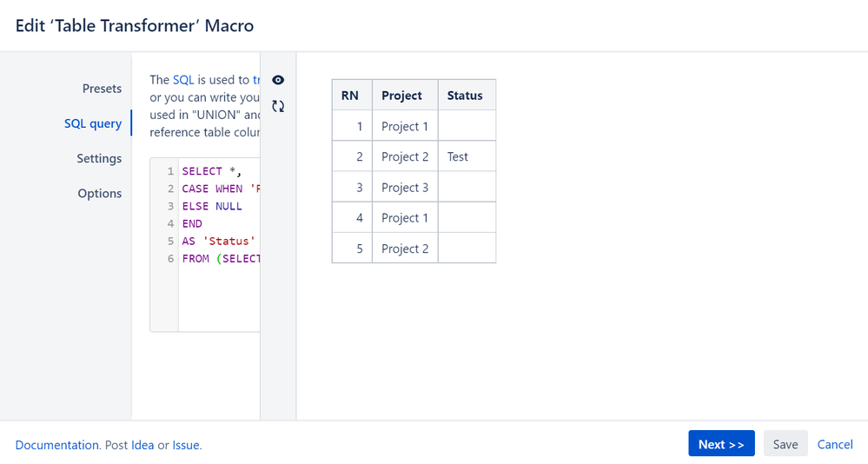Select the Test status cell
Screen dimensions: 868x464
[x=458, y=157]
